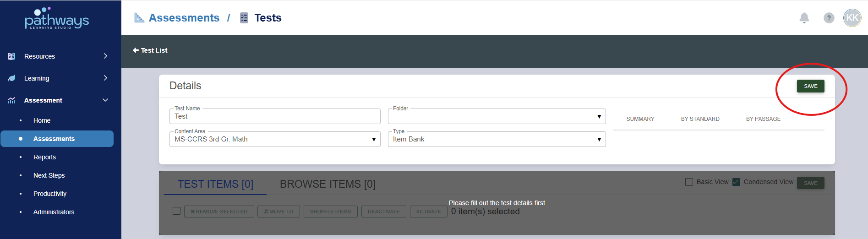Click the Assessments ruler icon in breadcrumb

(139, 18)
